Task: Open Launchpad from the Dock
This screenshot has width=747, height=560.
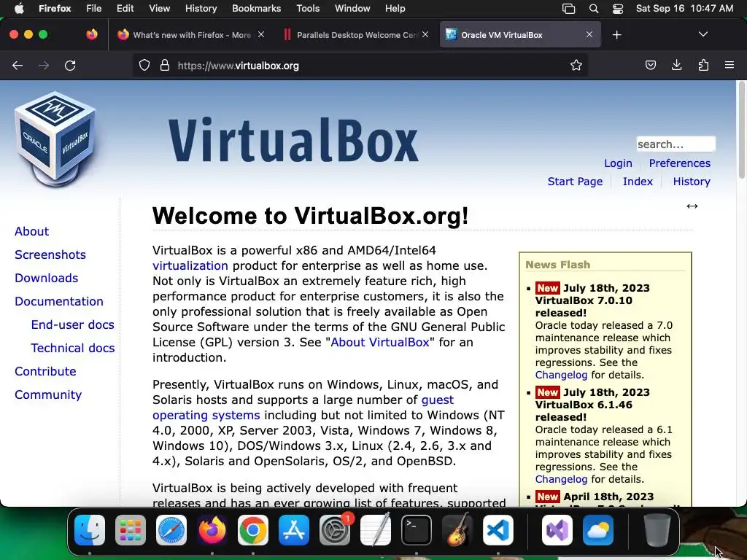Action: pyautogui.click(x=131, y=530)
